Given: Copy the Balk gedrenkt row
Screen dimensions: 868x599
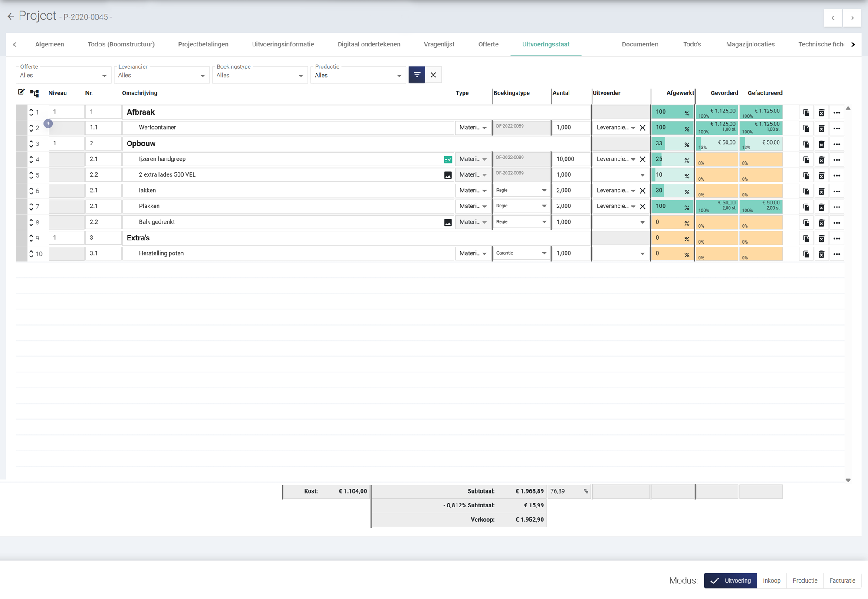Looking at the screenshot, I should (x=806, y=223).
